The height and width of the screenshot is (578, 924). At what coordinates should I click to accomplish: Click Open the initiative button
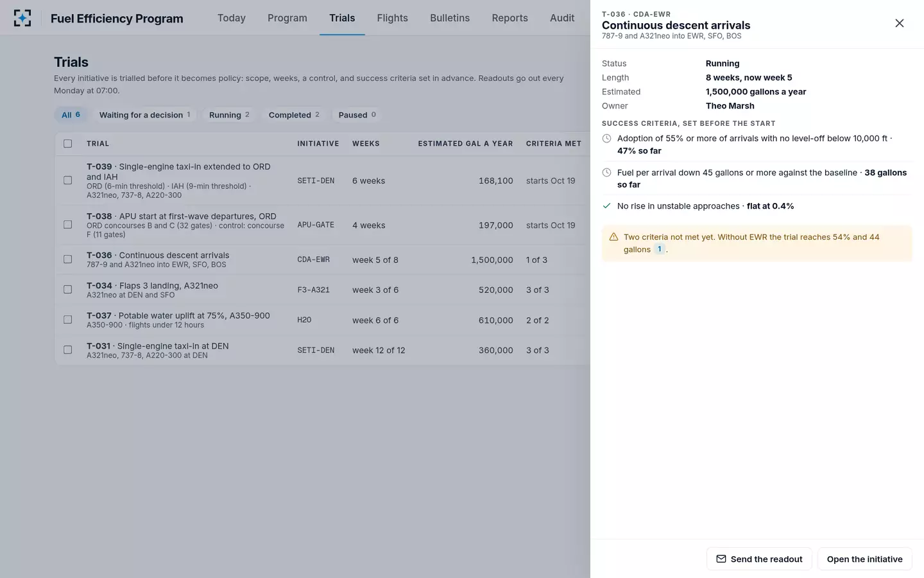click(x=865, y=559)
